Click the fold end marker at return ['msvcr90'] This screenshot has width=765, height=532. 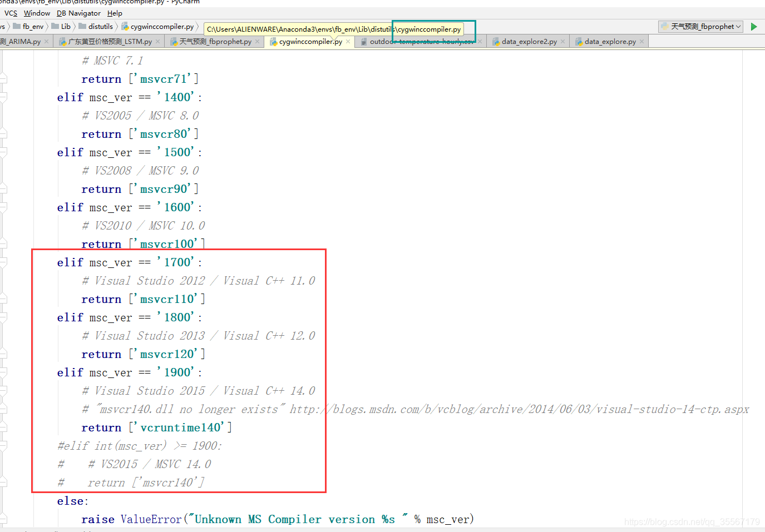coord(3,189)
